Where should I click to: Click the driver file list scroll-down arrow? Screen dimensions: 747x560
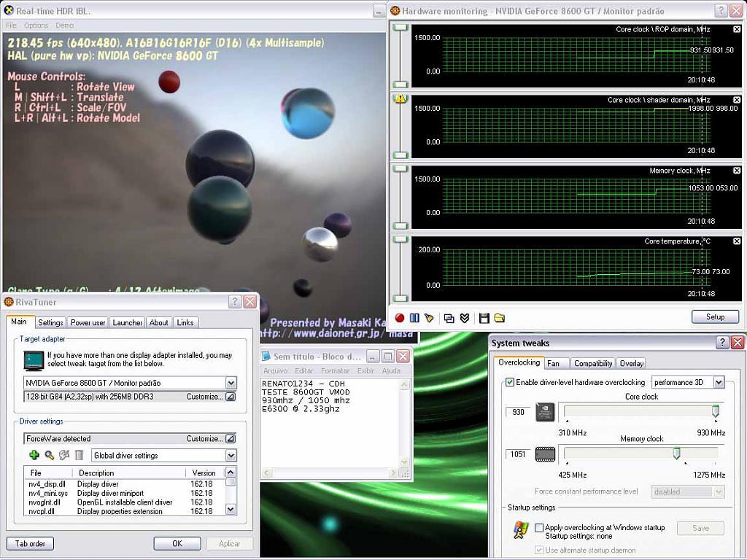pyautogui.click(x=231, y=509)
